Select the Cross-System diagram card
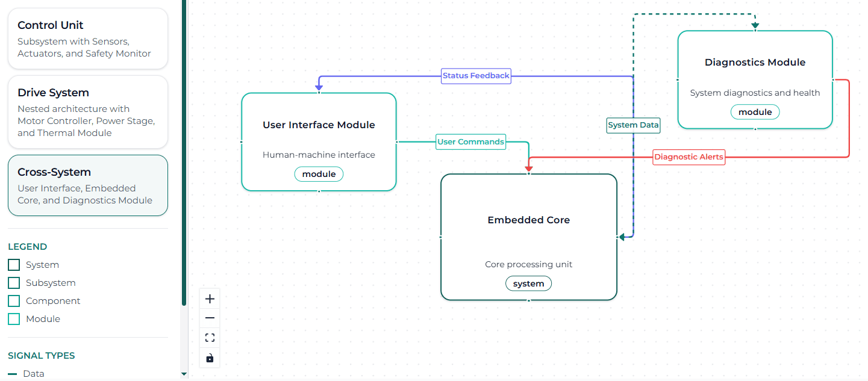This screenshot has height=381, width=868. tap(87, 185)
